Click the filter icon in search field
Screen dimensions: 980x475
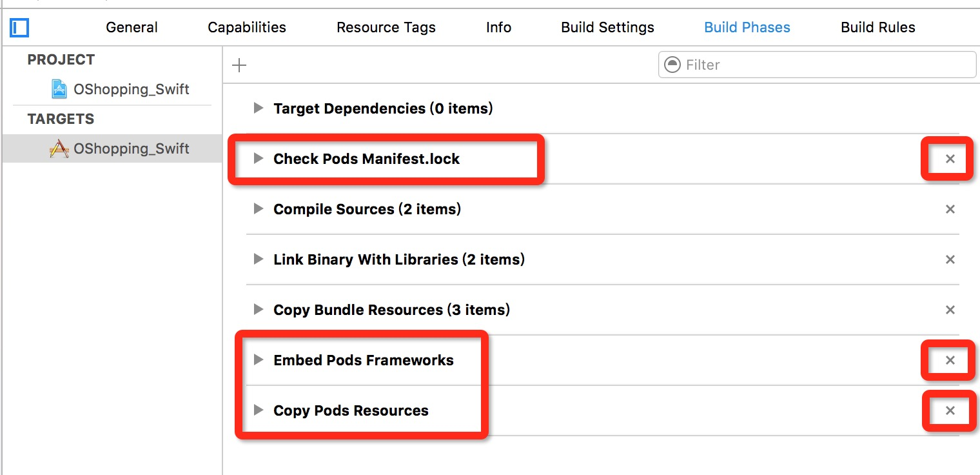pos(672,65)
